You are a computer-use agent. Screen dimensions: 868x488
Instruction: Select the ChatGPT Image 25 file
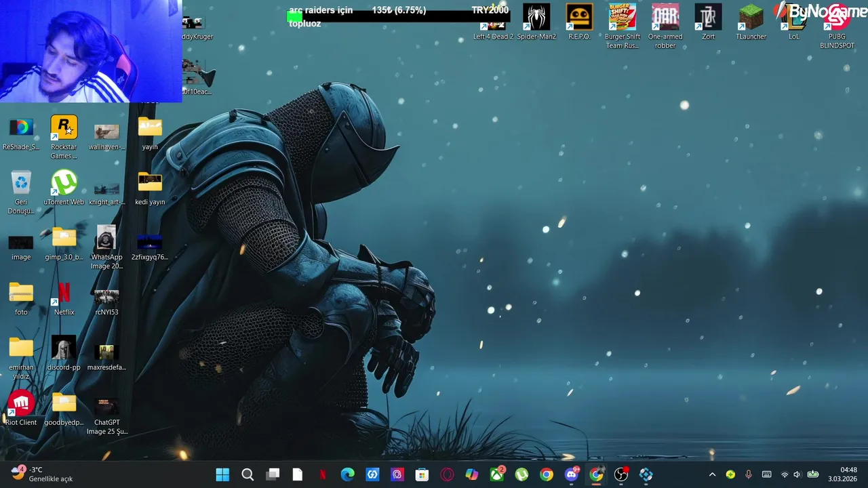coord(106,416)
